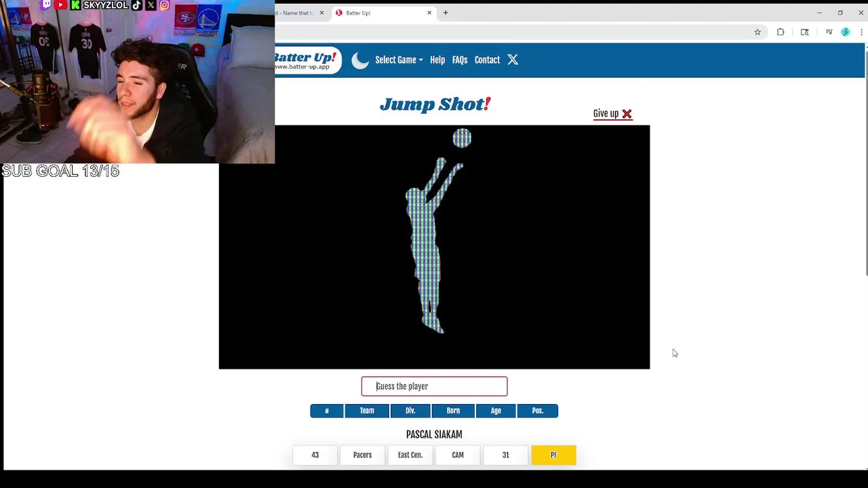Restore down the browser window

pos(840,13)
